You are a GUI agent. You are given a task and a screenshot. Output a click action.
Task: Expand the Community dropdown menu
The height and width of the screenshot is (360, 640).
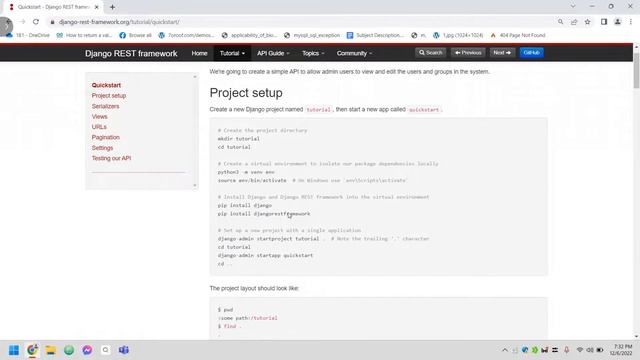coord(354,53)
